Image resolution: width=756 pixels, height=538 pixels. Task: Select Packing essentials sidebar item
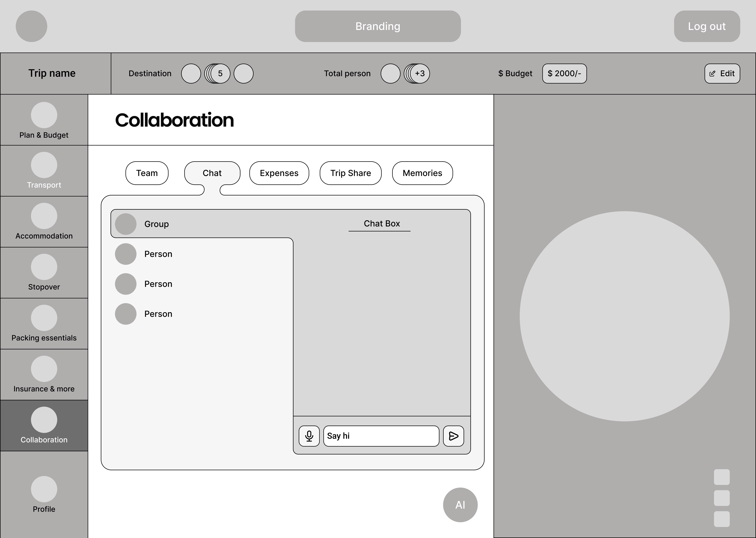tap(44, 324)
